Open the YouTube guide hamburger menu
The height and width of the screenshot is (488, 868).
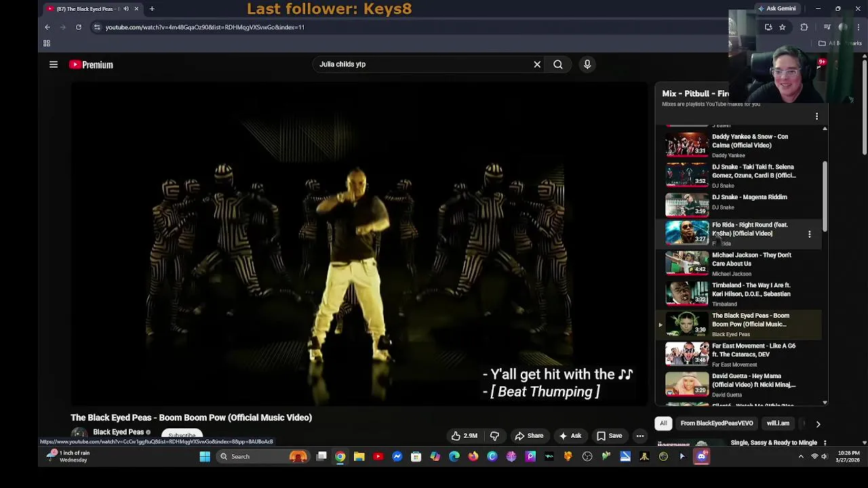[x=54, y=64]
